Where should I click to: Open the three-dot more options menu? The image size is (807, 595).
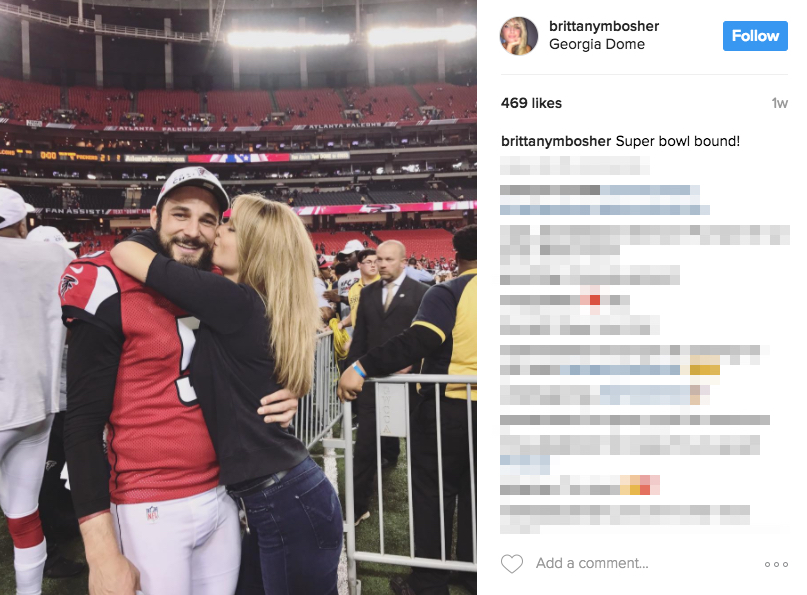776,564
